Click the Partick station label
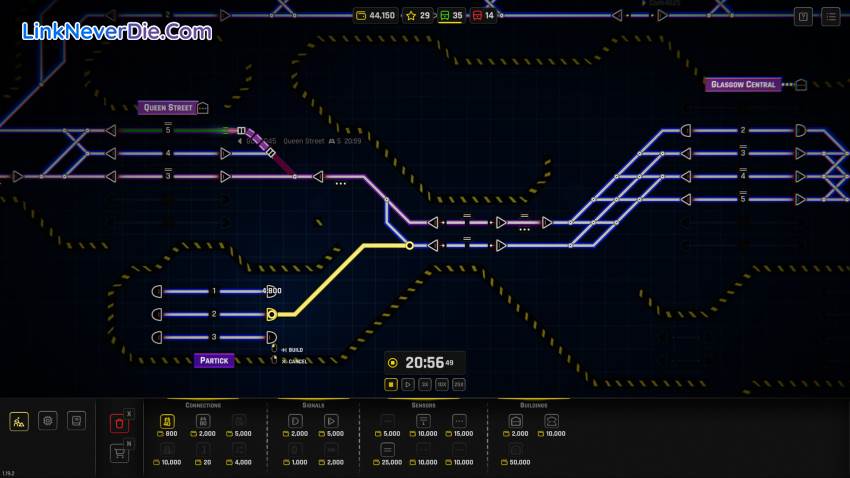 pyautogui.click(x=214, y=360)
